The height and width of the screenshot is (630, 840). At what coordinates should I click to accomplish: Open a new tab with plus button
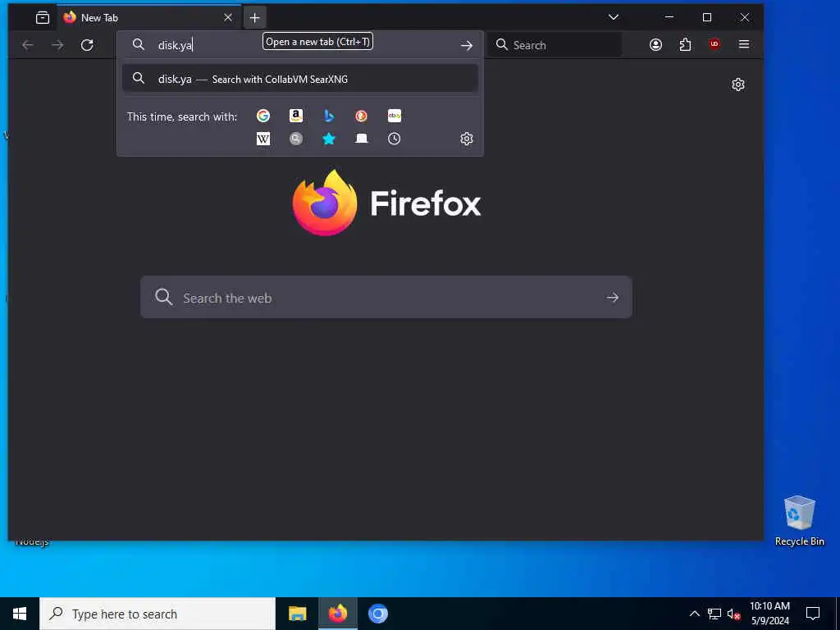pos(254,18)
